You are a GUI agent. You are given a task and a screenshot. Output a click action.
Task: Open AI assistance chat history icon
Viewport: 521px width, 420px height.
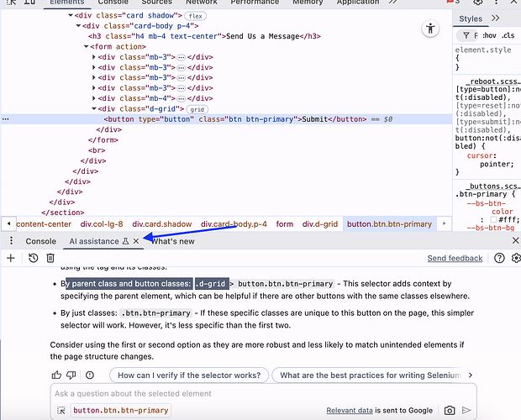[x=34, y=258]
